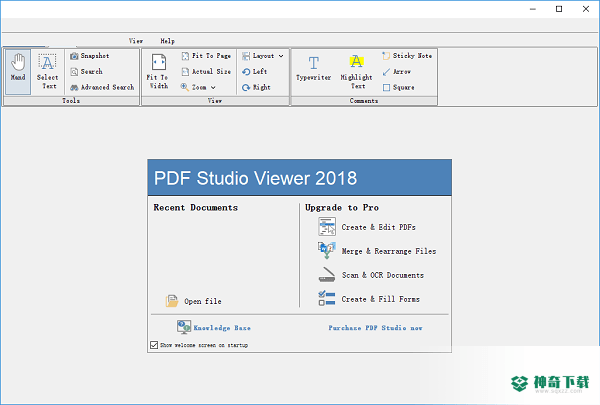
Task: Click the open folder icon beside Open file
Action: point(172,301)
